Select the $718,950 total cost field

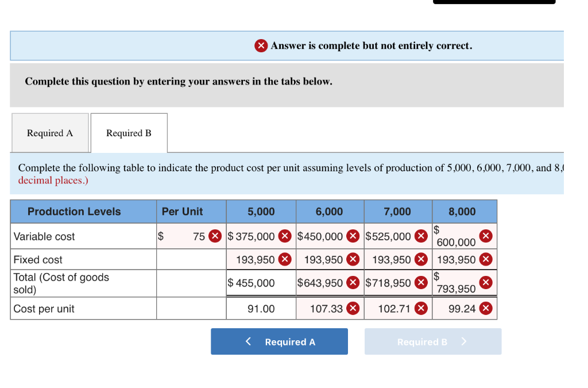pos(398,283)
